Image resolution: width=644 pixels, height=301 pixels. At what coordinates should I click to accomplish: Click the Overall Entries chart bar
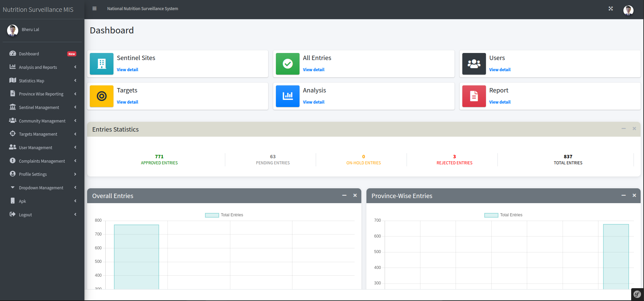pos(136,257)
